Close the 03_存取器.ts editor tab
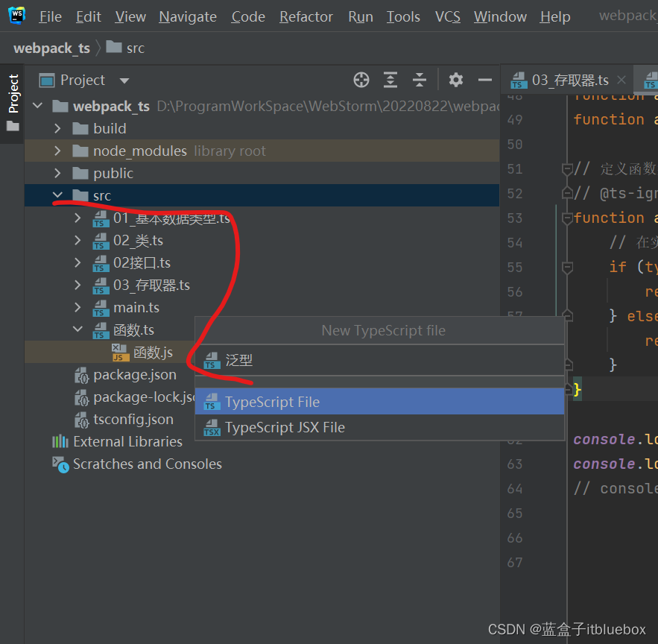The image size is (658, 644). tap(621, 80)
